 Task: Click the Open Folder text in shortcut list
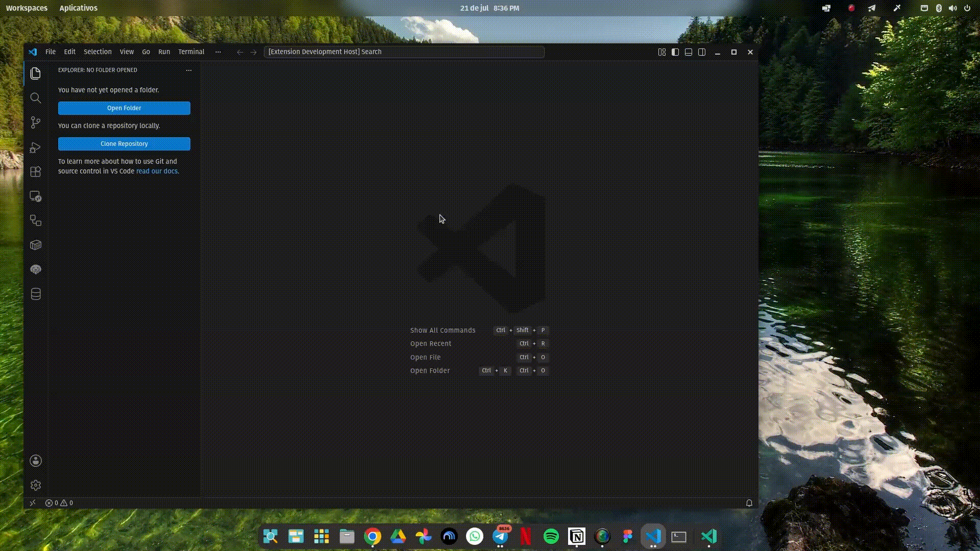pos(430,371)
